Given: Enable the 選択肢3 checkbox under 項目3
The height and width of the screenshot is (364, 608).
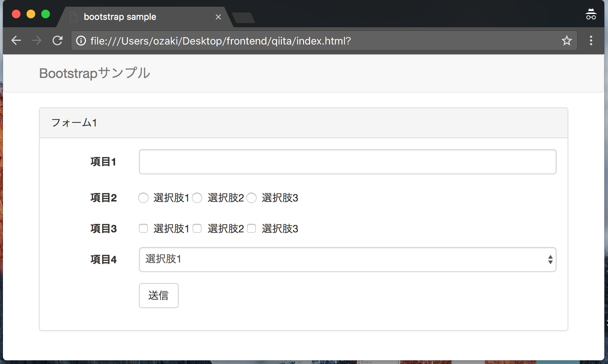Looking at the screenshot, I should click(x=251, y=228).
